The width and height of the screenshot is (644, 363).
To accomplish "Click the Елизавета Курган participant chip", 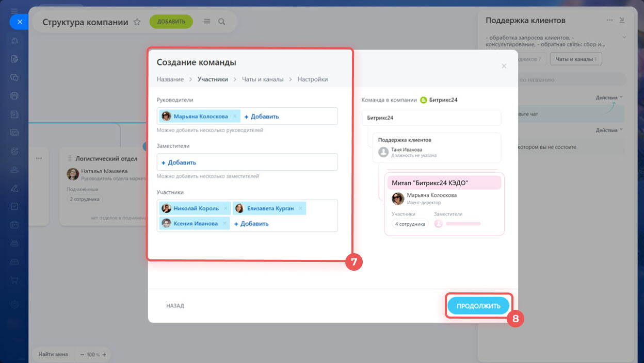I will tap(269, 208).
